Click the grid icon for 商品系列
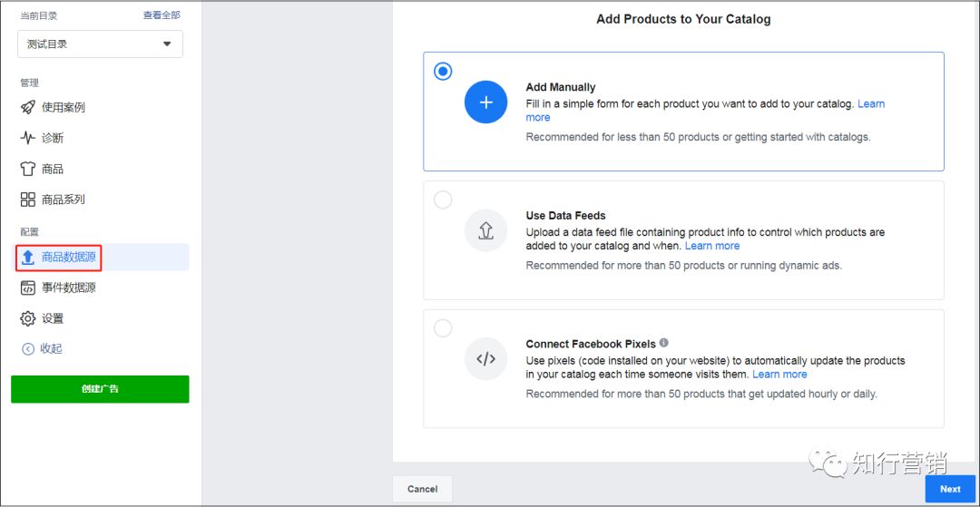 click(28, 200)
